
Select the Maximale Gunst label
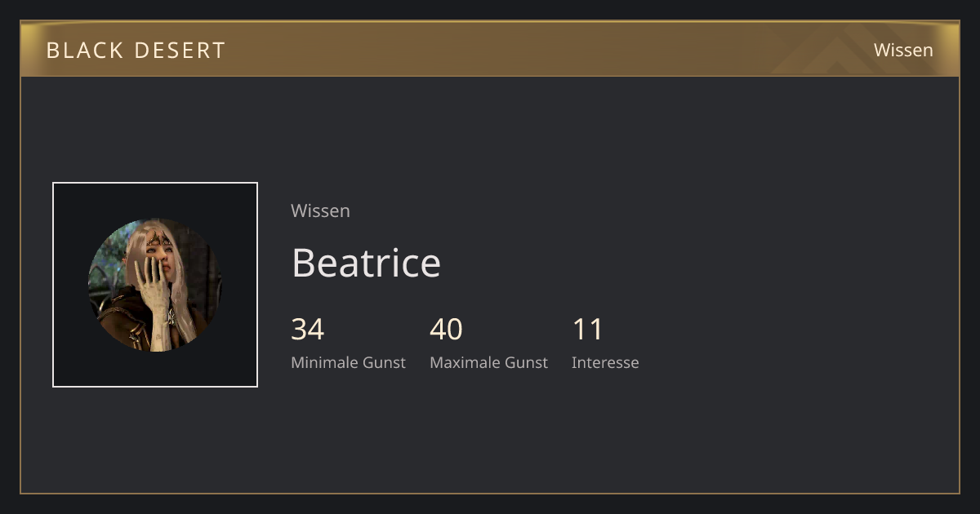[x=488, y=362]
